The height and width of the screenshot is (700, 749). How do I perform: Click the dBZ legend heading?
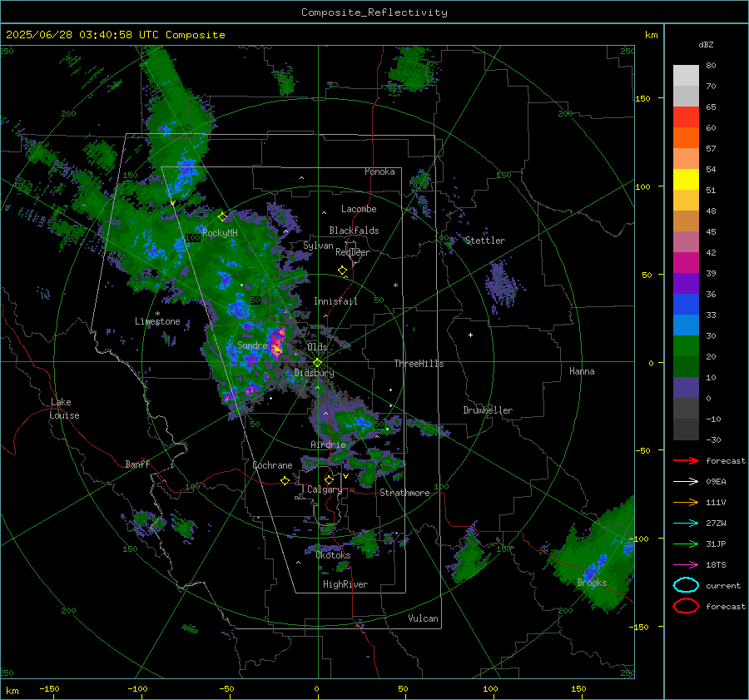coord(706,44)
